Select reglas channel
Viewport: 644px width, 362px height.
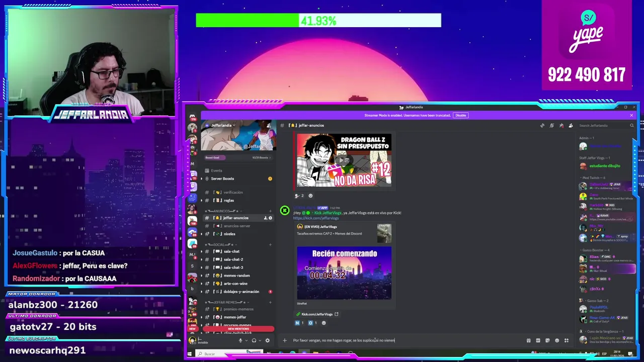tap(238, 200)
